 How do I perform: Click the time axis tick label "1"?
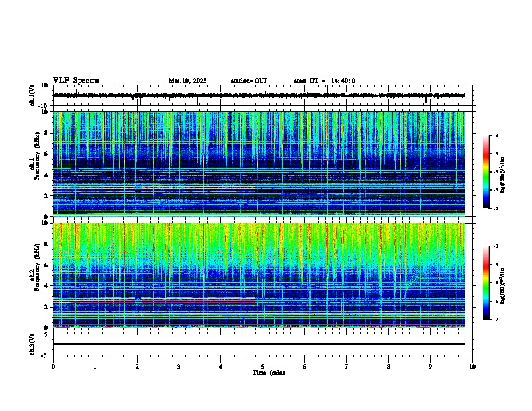click(x=95, y=367)
